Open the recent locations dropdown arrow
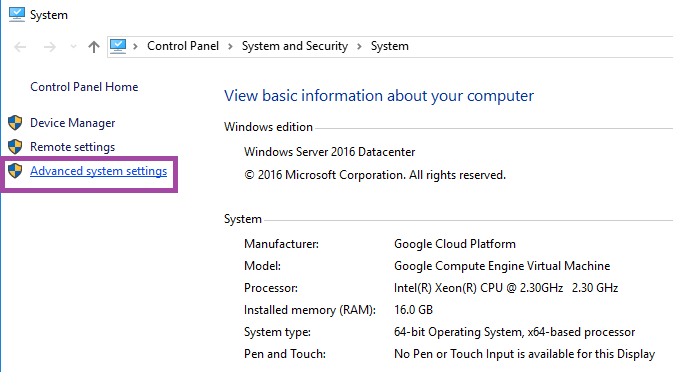 [x=73, y=46]
